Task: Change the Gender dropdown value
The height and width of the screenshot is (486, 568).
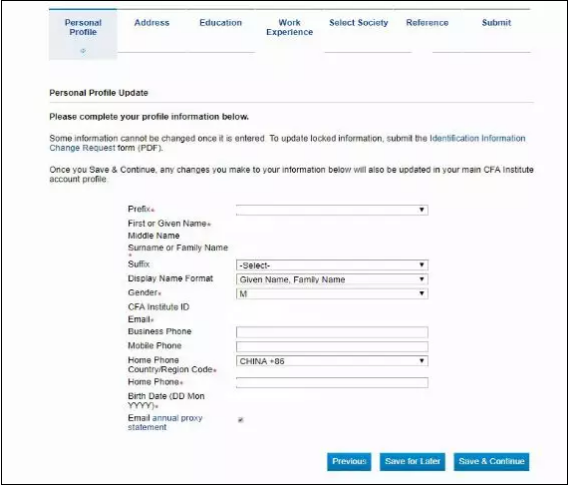Action: (x=332, y=294)
